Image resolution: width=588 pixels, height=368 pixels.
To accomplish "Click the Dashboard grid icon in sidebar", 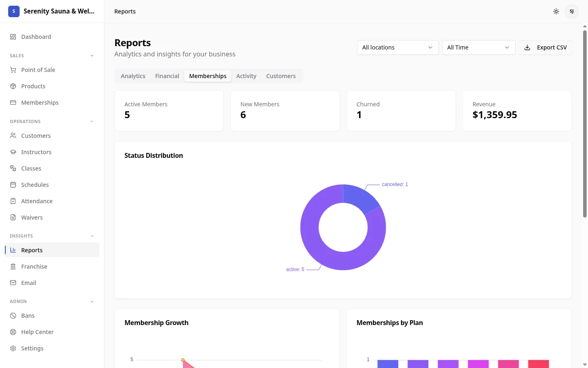I will click(13, 37).
